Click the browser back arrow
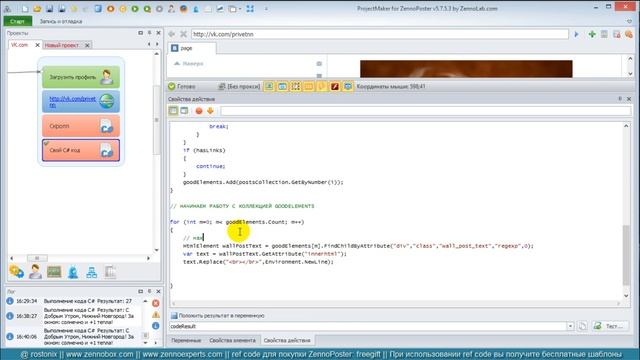640x360 pixels. (x=172, y=34)
